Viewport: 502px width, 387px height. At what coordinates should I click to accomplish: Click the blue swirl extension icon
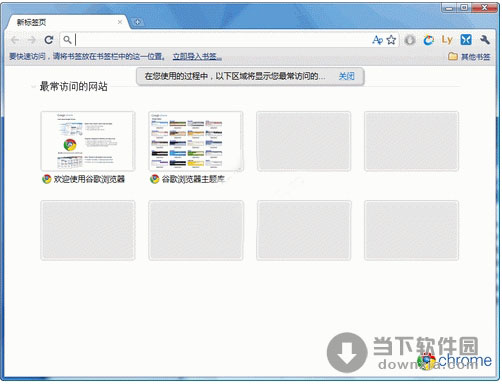pos(428,40)
